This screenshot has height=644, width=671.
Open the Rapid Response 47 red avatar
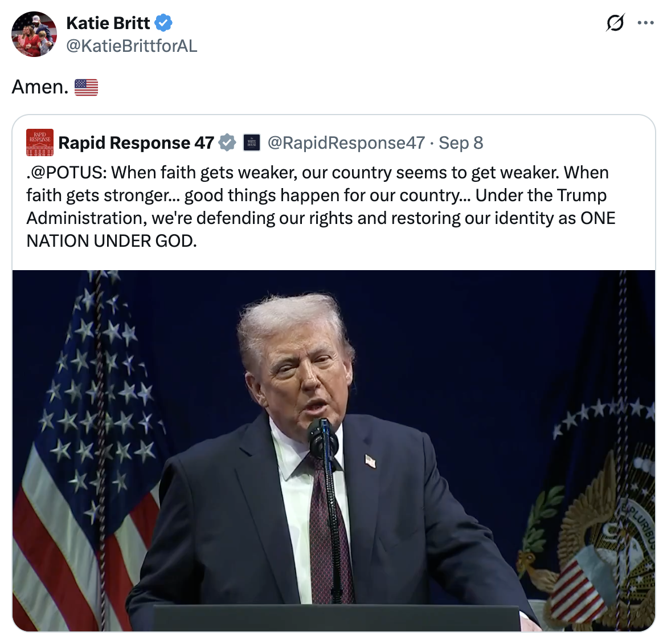click(x=40, y=142)
